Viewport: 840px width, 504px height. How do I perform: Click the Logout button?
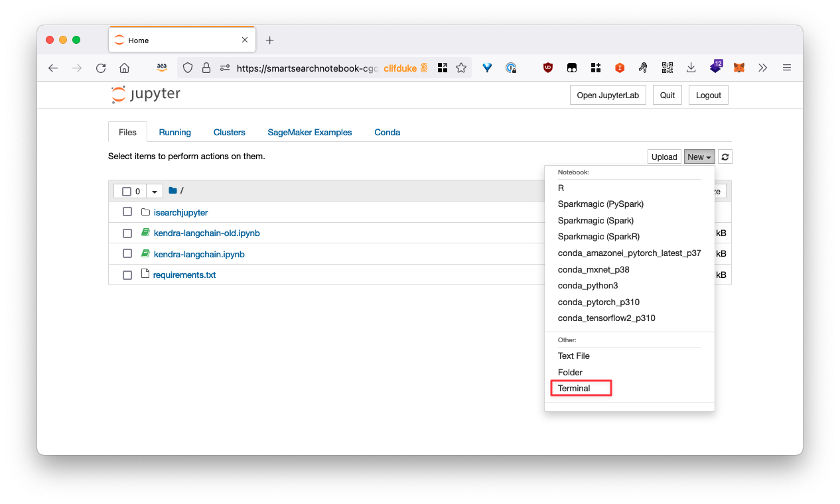click(709, 95)
